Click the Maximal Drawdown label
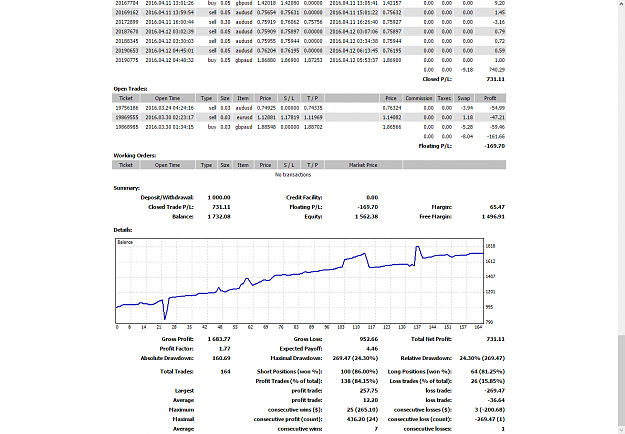This screenshot has width=625, height=434. (x=296, y=358)
